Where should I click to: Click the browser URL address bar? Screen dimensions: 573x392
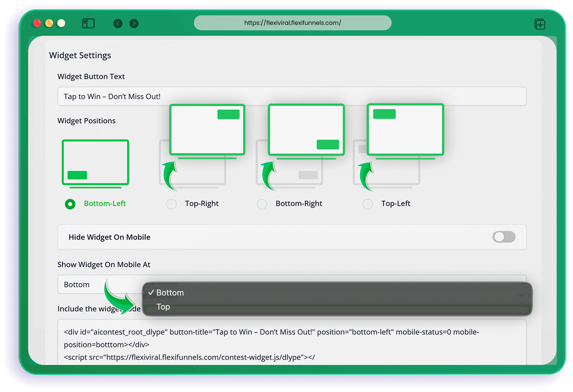pyautogui.click(x=293, y=23)
